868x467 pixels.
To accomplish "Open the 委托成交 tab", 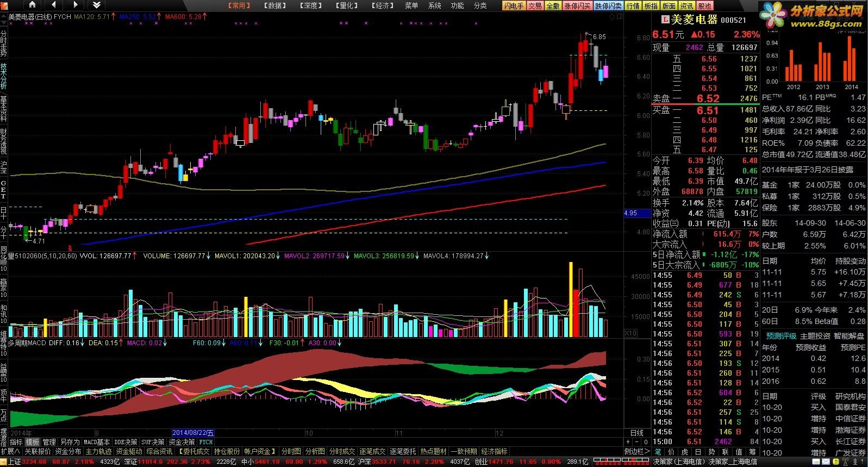I will tap(194, 451).
